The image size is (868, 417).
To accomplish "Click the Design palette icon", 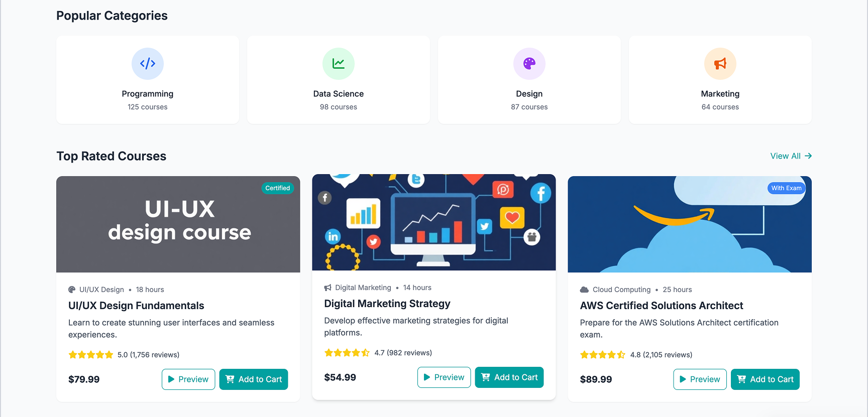I will [529, 64].
